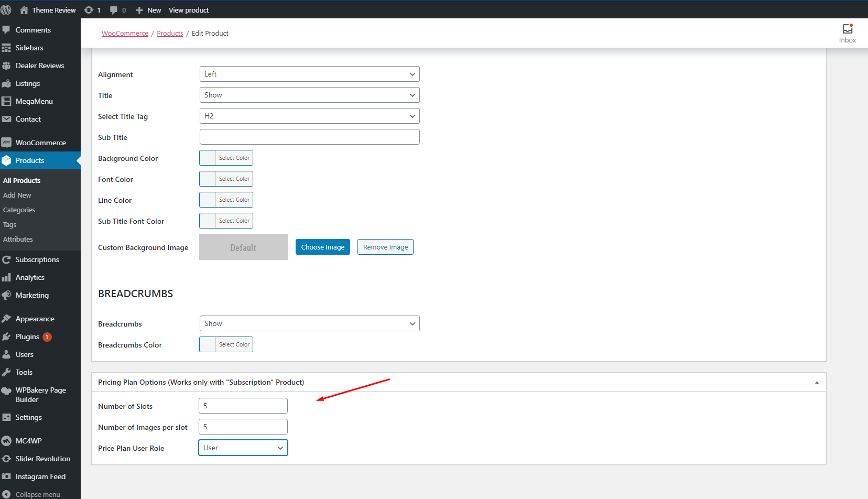This screenshot has height=499, width=868.
Task: Open Categories submenu item
Action: pyautogui.click(x=19, y=210)
